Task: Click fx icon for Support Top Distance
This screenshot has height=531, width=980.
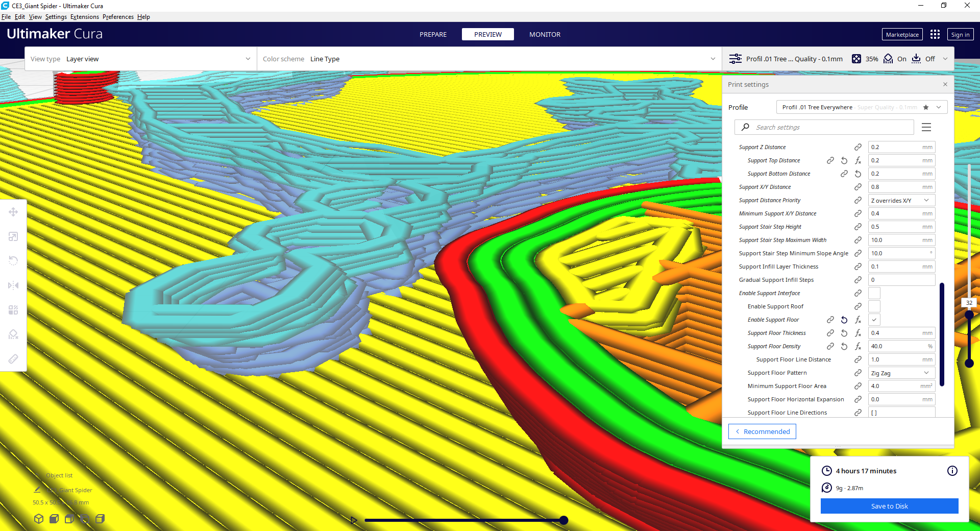Action: pyautogui.click(x=858, y=160)
